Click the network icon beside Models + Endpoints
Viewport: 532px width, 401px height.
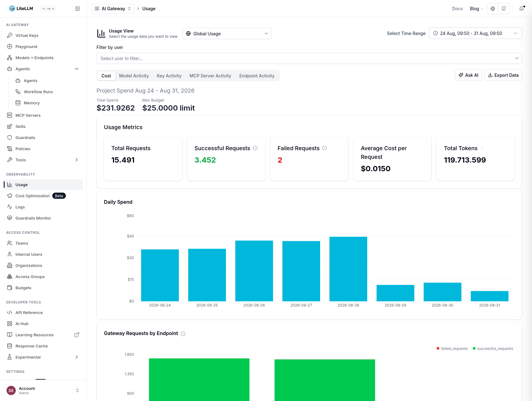[10, 58]
